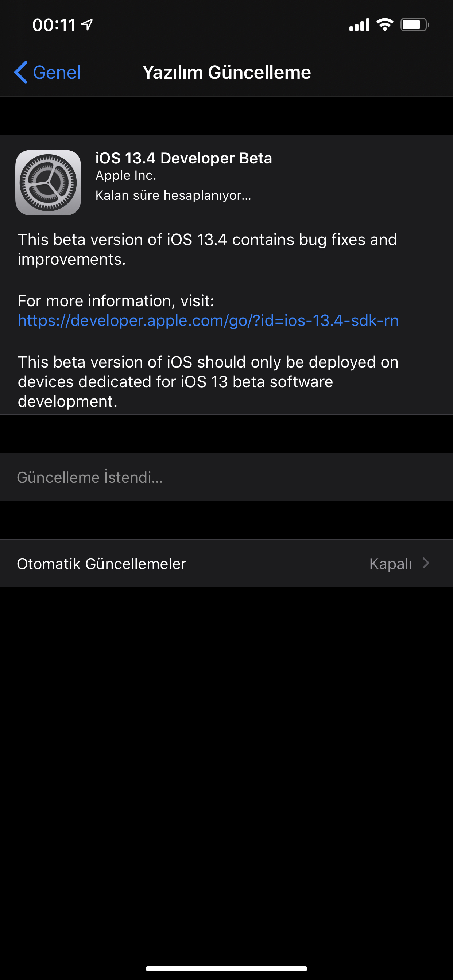Tap the Yazılım Güncelleme page title
Viewport: 453px width, 980px height.
pos(226,72)
